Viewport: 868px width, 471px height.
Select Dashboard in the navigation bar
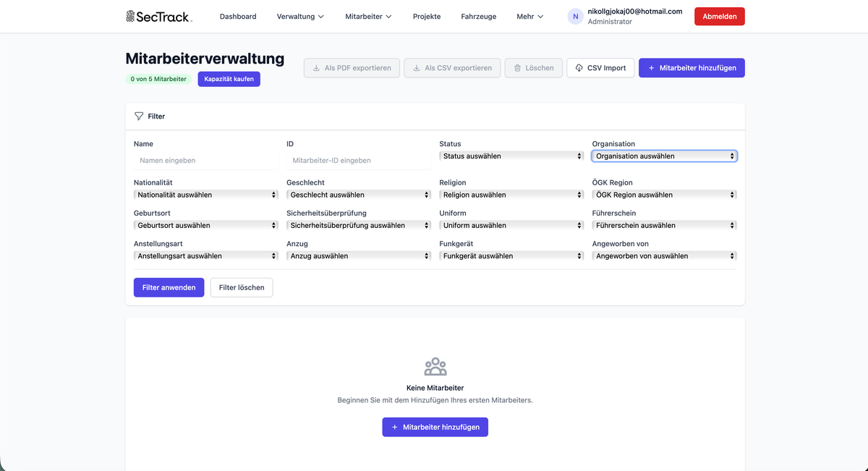click(238, 16)
